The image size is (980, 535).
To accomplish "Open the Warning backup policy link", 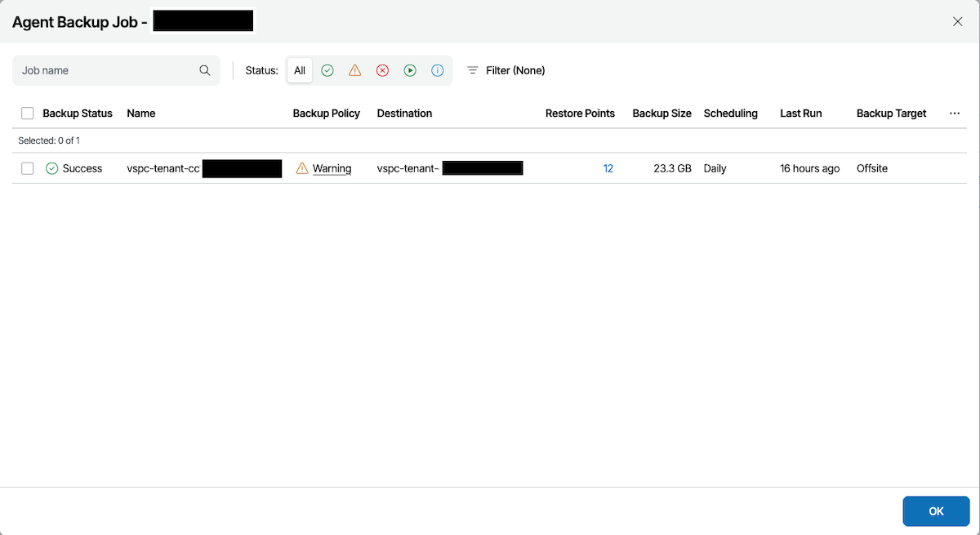I will click(x=332, y=168).
